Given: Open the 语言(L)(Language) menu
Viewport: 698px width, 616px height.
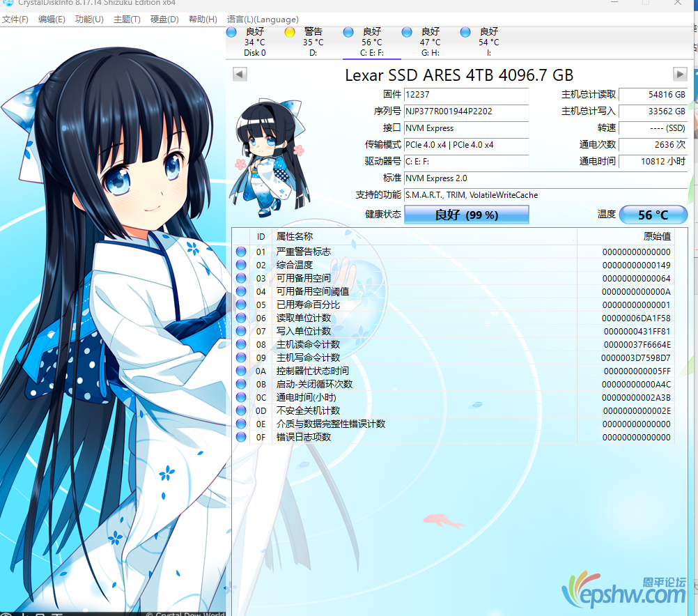Looking at the screenshot, I should point(263,20).
